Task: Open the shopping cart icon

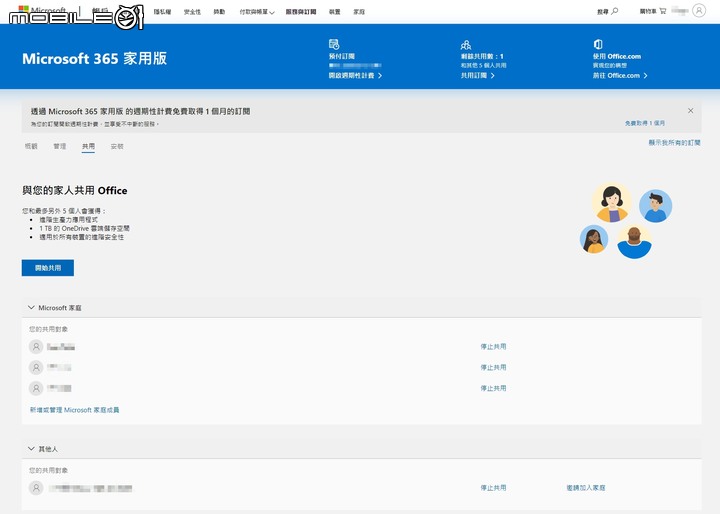Action: [663, 11]
